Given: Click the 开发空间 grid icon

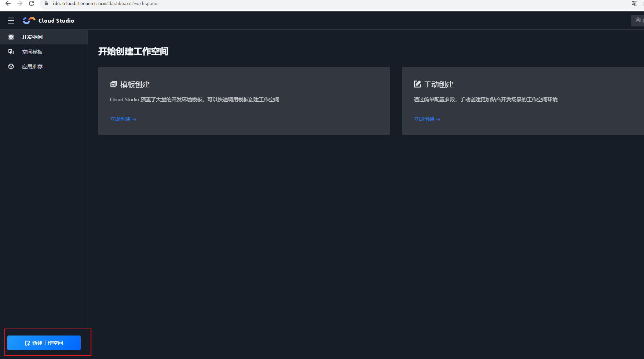Looking at the screenshot, I should click(x=11, y=37).
